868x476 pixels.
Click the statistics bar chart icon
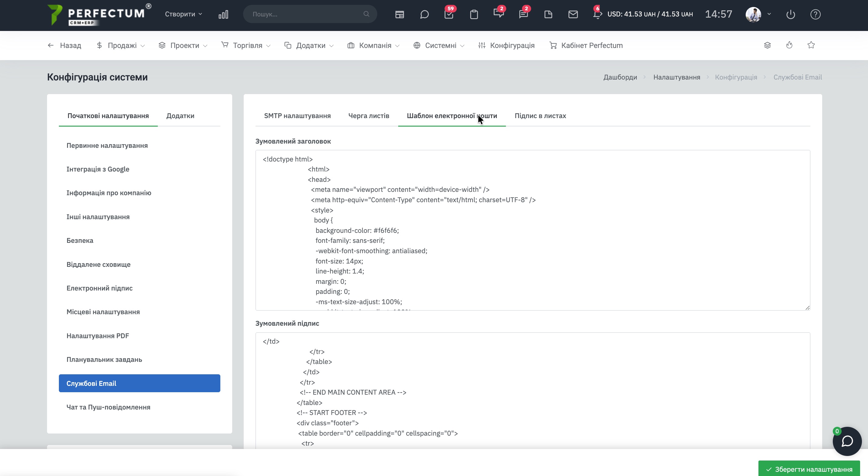point(223,15)
